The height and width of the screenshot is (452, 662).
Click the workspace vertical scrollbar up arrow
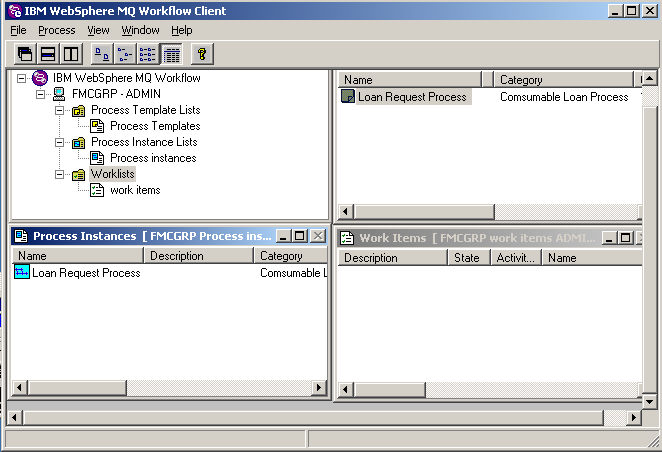[650, 78]
